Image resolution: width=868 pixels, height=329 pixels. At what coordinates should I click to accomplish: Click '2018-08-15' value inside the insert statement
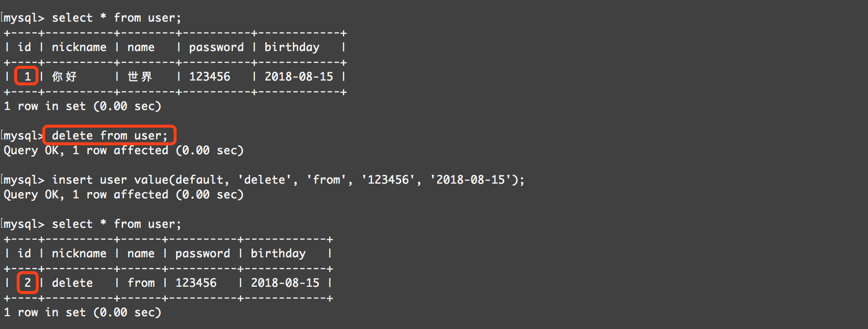(x=470, y=180)
